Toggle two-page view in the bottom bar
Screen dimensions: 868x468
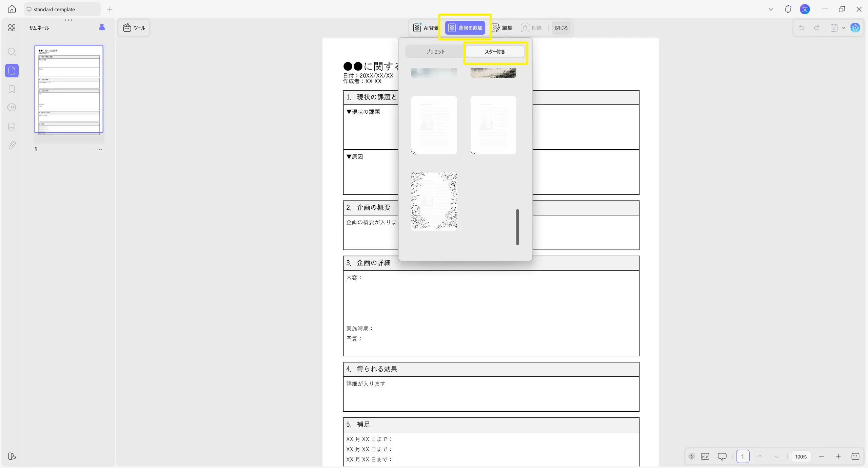pyautogui.click(x=705, y=456)
